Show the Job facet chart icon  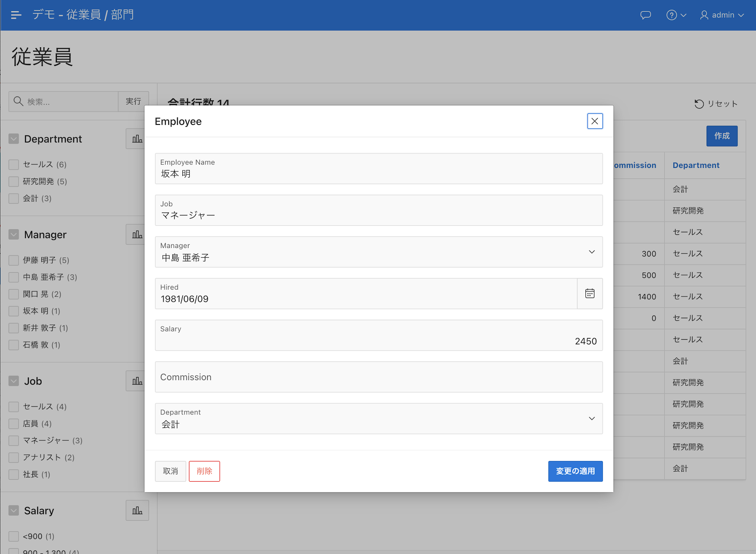coord(137,381)
